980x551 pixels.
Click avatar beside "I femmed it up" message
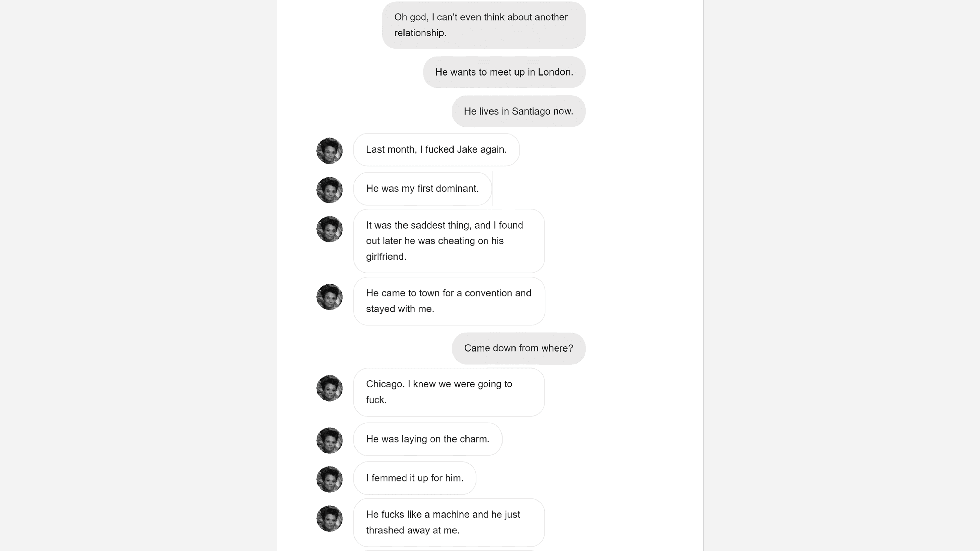pyautogui.click(x=329, y=479)
